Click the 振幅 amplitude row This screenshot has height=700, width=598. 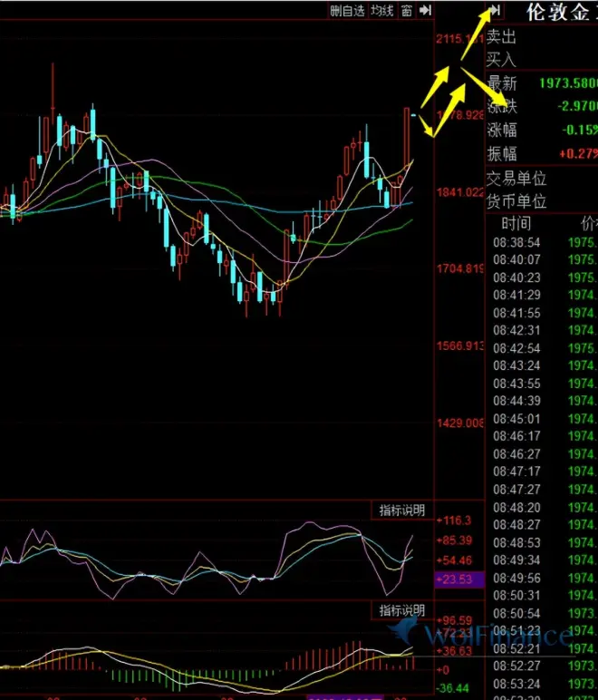click(x=540, y=153)
